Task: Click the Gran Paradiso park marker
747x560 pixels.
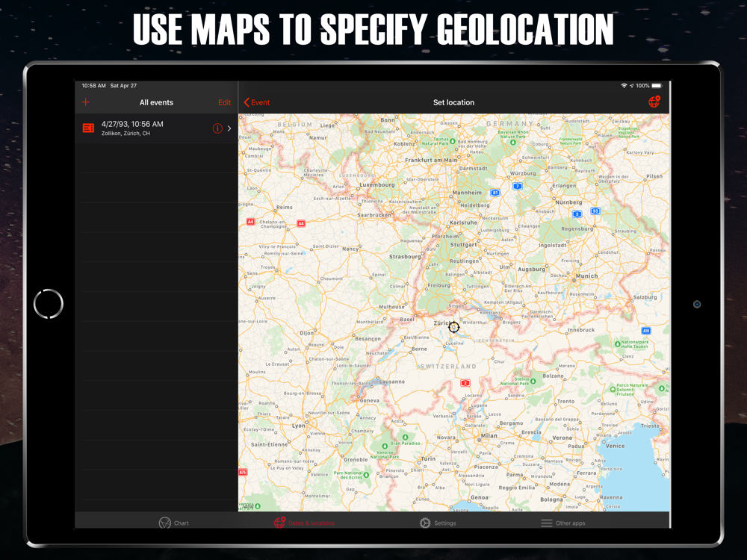Action: (x=405, y=437)
